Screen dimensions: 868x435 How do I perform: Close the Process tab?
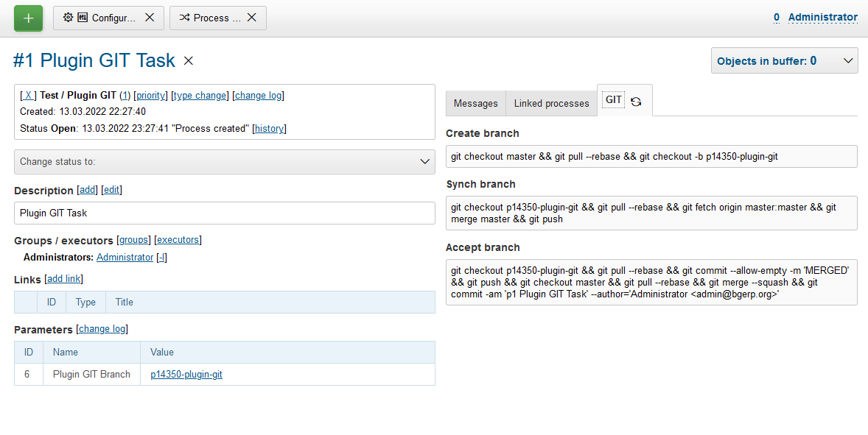click(x=252, y=18)
